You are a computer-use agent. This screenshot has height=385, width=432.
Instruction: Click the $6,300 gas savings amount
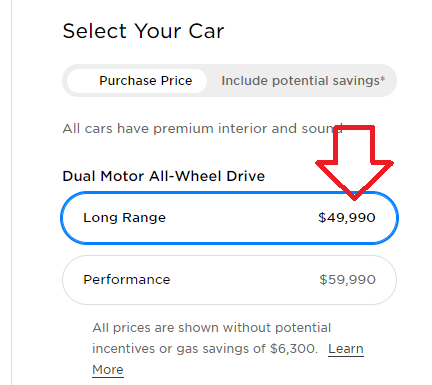pyautogui.click(x=292, y=349)
